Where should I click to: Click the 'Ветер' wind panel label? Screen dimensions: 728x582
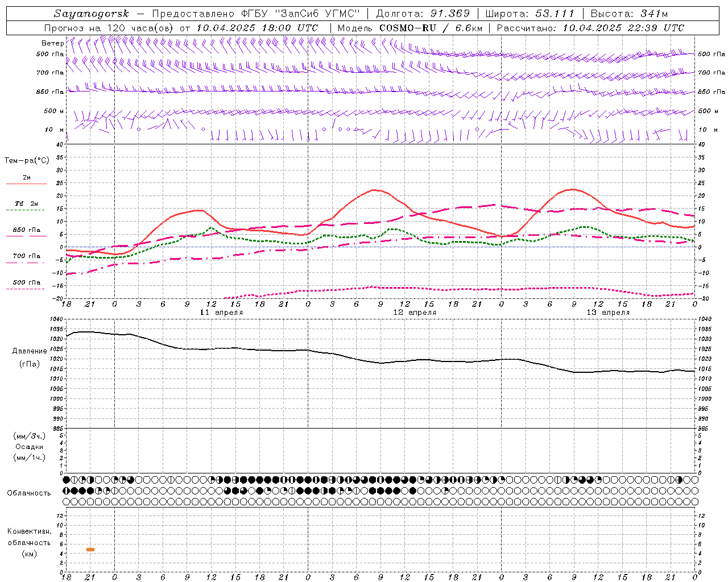tap(52, 43)
